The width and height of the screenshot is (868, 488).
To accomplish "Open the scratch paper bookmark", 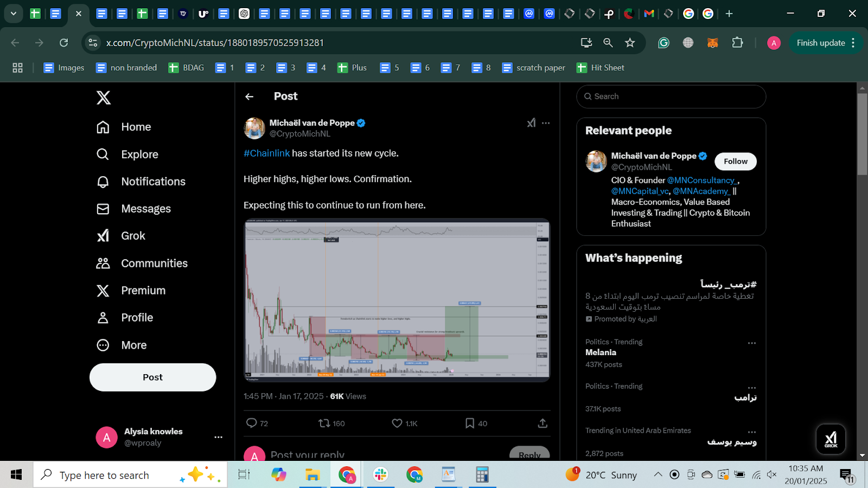I will tap(533, 68).
